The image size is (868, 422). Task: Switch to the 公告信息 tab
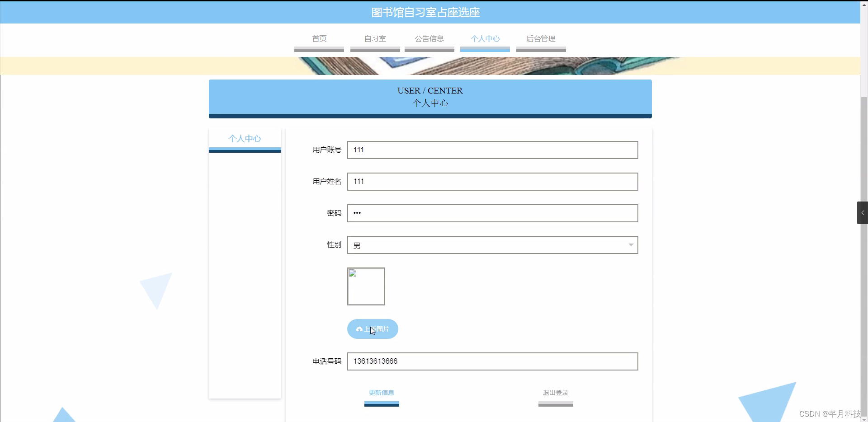tap(429, 39)
